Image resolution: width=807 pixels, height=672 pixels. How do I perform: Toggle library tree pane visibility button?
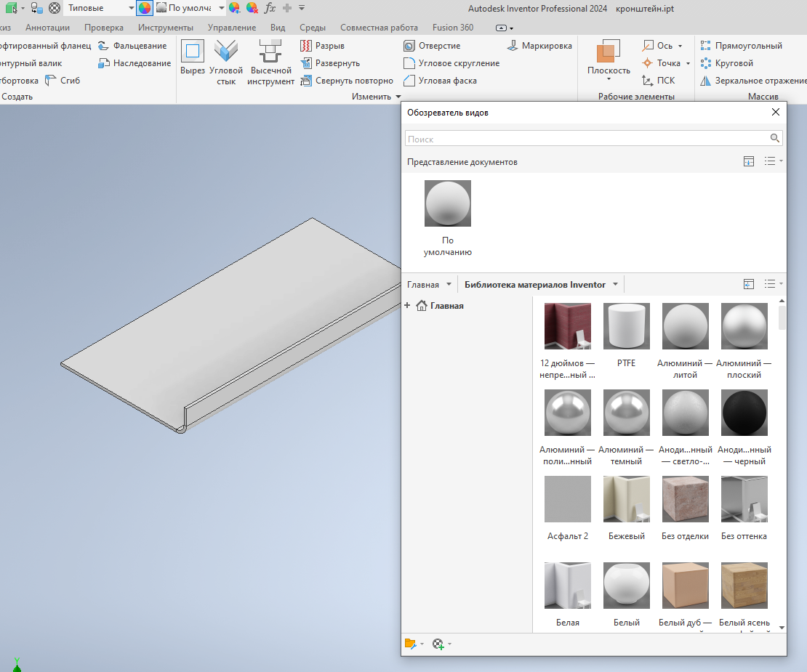coord(749,284)
